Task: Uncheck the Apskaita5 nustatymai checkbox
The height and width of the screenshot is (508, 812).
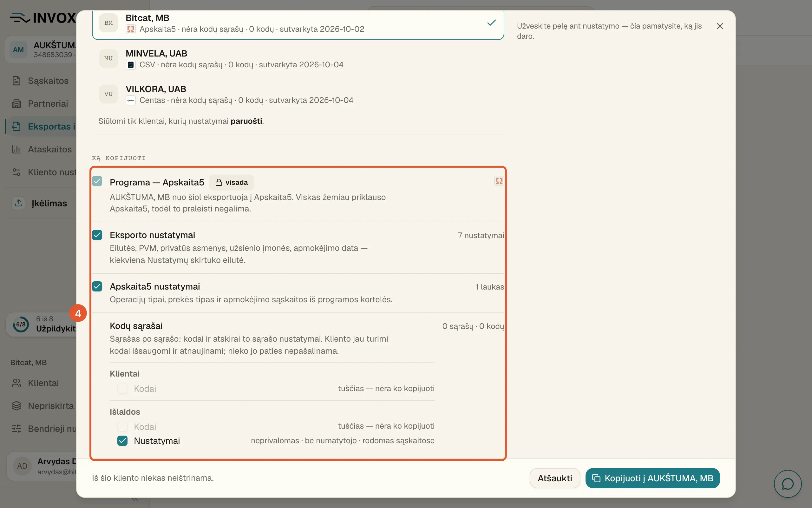Action: (x=97, y=286)
